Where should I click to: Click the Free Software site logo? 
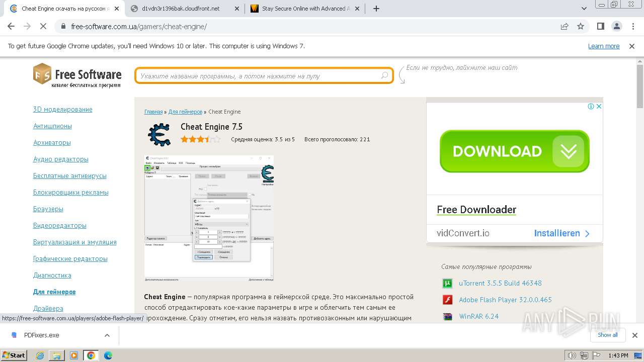pos(77,75)
